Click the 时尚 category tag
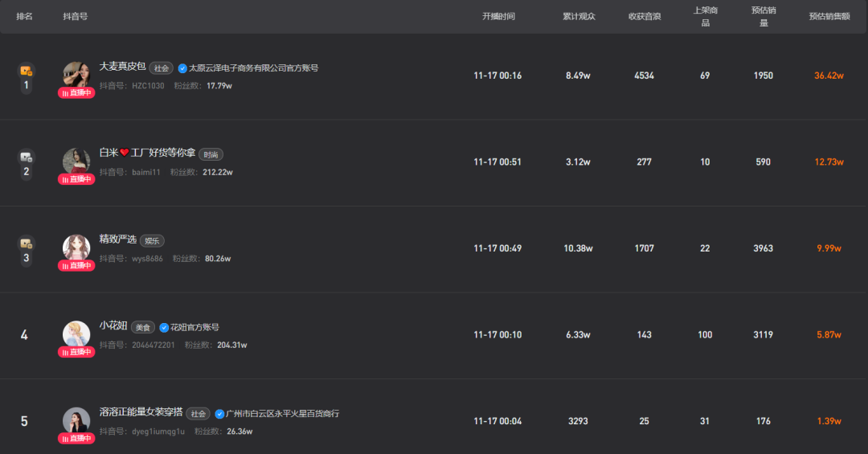The height and width of the screenshot is (454, 868). 211,155
